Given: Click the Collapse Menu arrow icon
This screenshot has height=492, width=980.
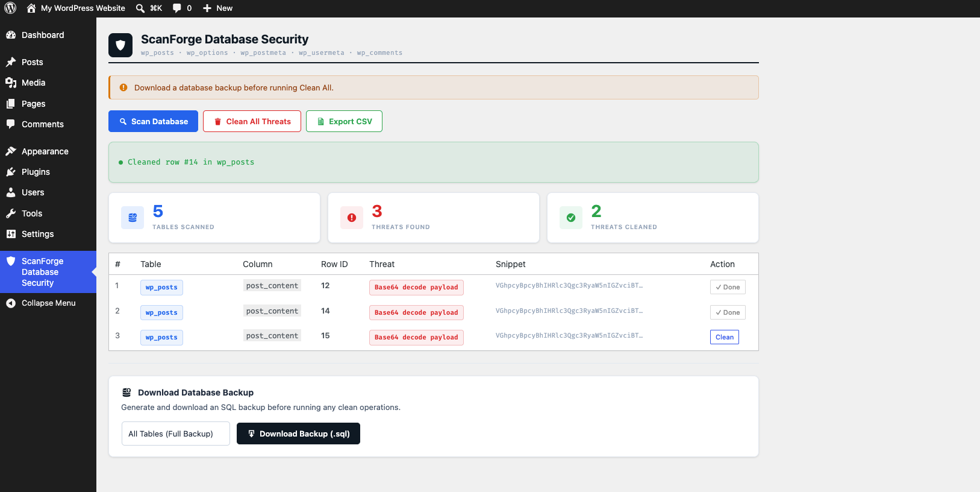Looking at the screenshot, I should tap(11, 303).
